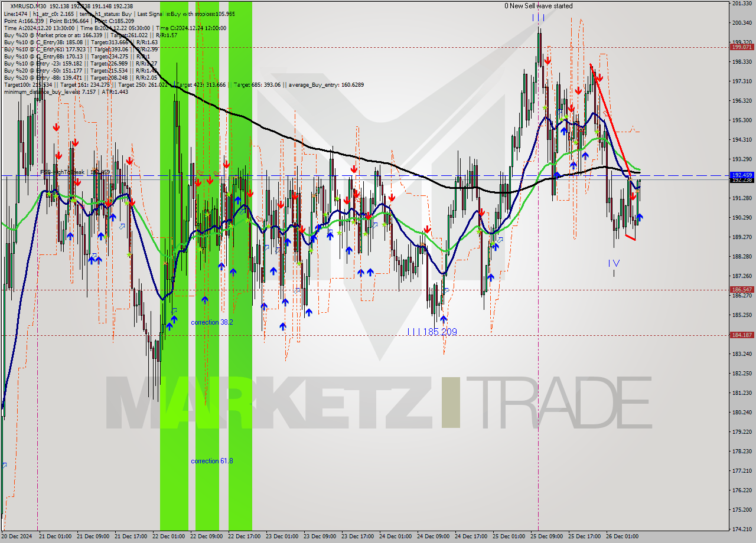Click the '21 Dec 09:00' time label
Image resolution: width=756 pixels, height=543 pixels.
(x=93, y=537)
